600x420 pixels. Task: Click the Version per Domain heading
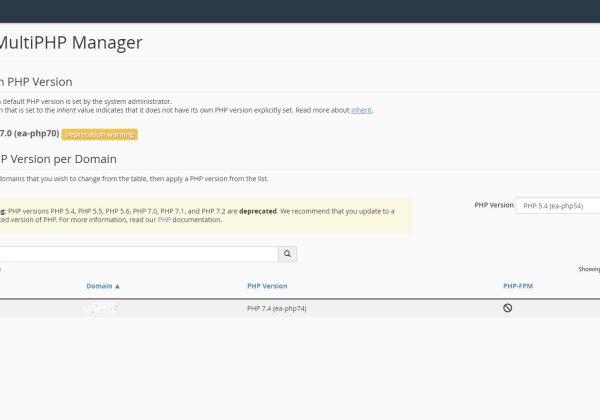click(58, 159)
